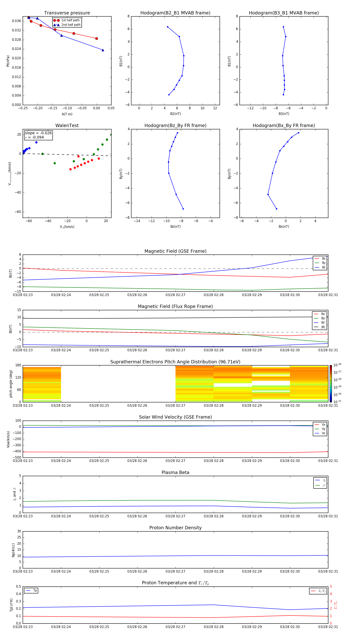351x644 pixels.
Task: Click the pitch angle colorbar
Action: pyautogui.click(x=331, y=384)
